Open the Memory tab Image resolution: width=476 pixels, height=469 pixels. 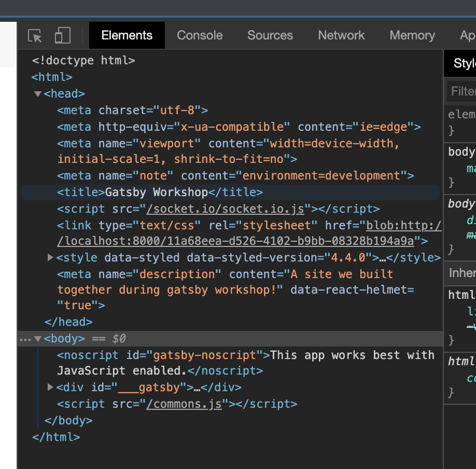point(412,35)
